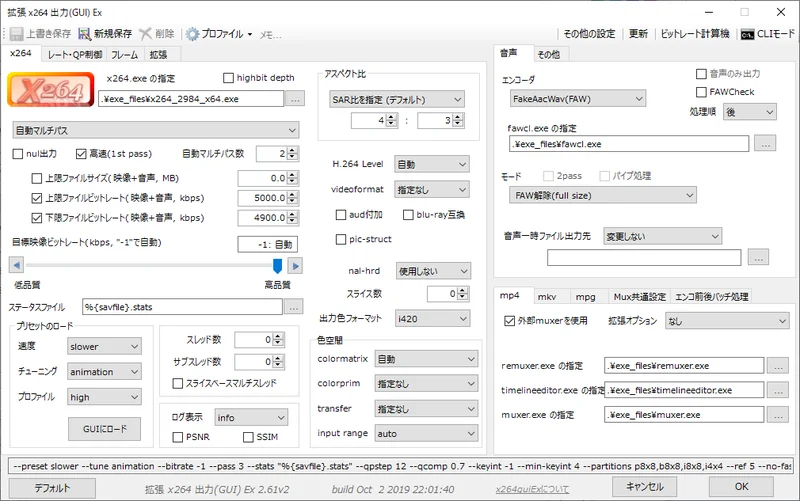Enable the highbit depth checkbox
The width and height of the screenshot is (800, 501).
(229, 77)
